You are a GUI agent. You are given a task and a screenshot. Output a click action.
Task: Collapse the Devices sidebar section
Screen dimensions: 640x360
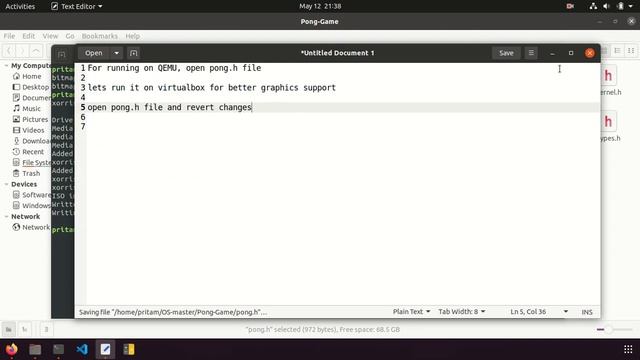pos(6,184)
